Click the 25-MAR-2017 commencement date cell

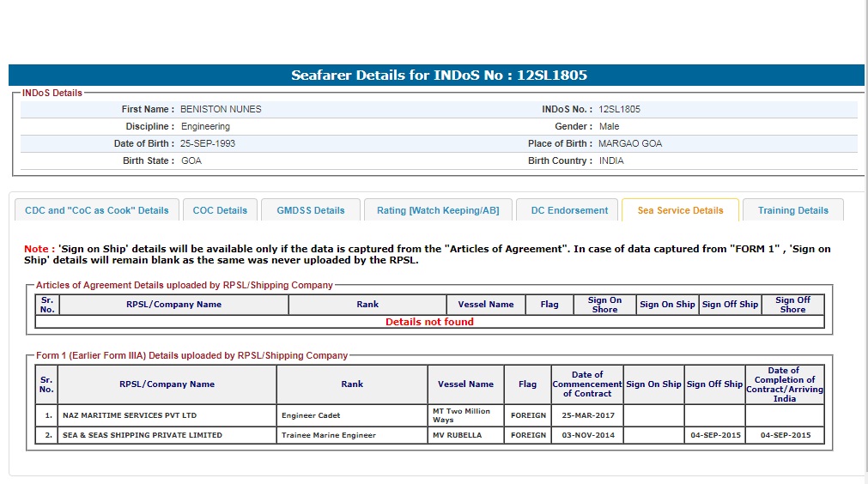coord(587,415)
